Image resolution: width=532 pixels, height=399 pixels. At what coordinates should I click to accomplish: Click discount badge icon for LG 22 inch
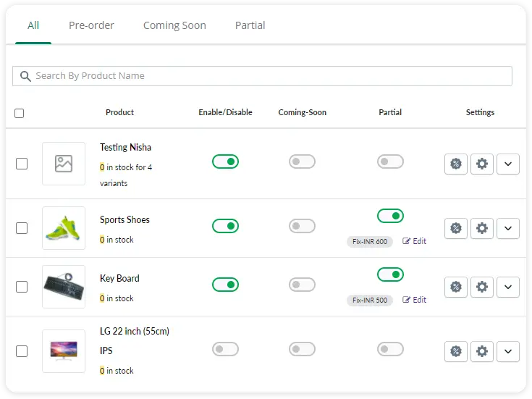pyautogui.click(x=455, y=352)
